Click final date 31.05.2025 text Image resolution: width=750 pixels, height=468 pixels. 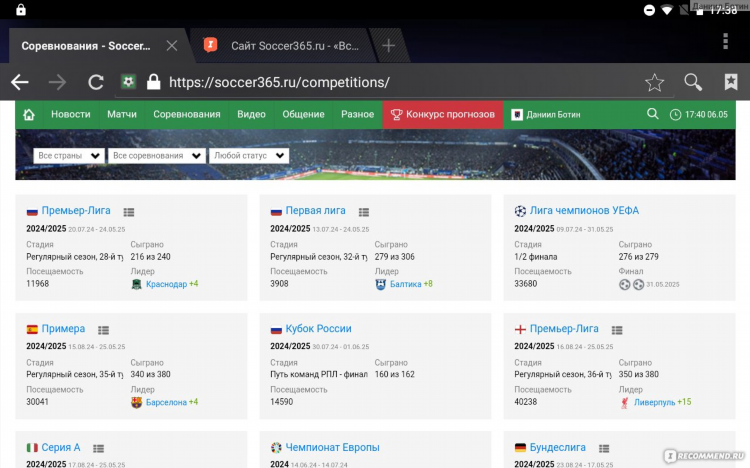click(662, 285)
